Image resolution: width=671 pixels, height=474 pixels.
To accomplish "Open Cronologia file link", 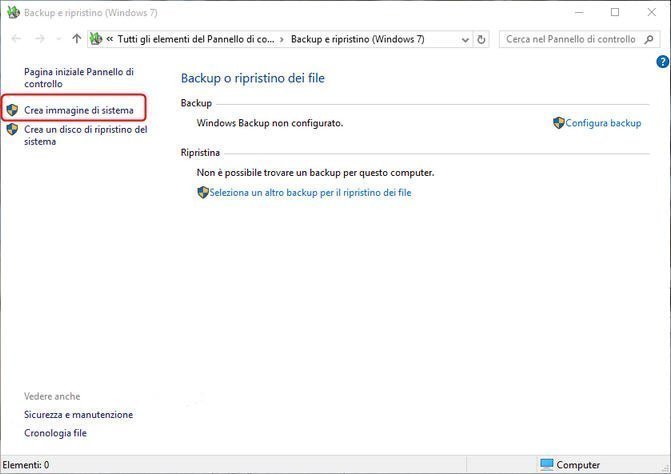I will [x=55, y=433].
